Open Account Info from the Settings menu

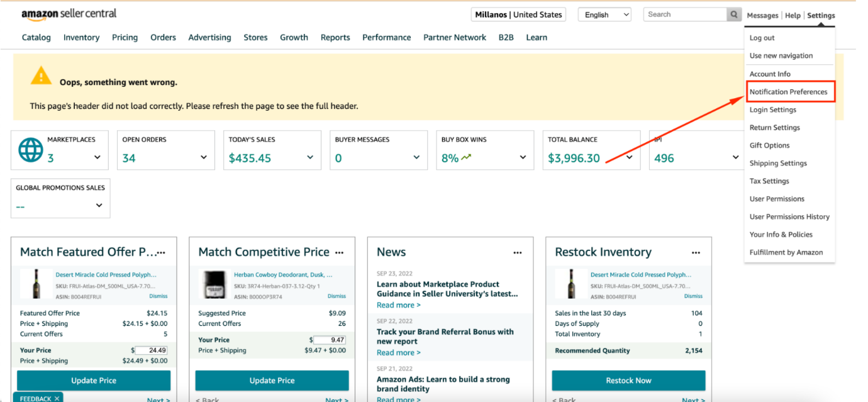770,74
